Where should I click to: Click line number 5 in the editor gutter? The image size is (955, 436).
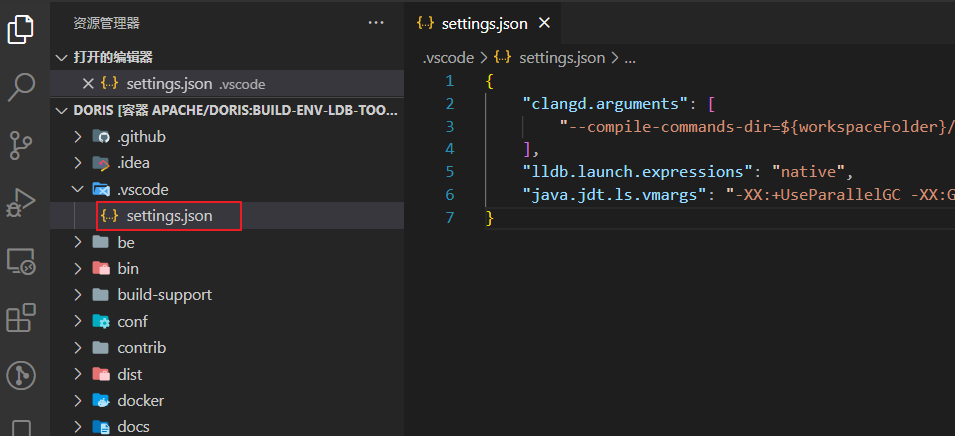pyautogui.click(x=450, y=172)
